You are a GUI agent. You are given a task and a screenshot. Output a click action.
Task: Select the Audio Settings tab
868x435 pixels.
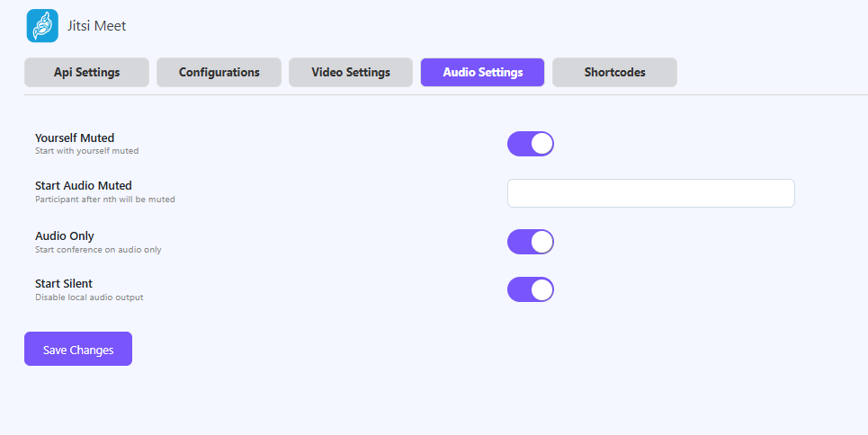pos(482,72)
